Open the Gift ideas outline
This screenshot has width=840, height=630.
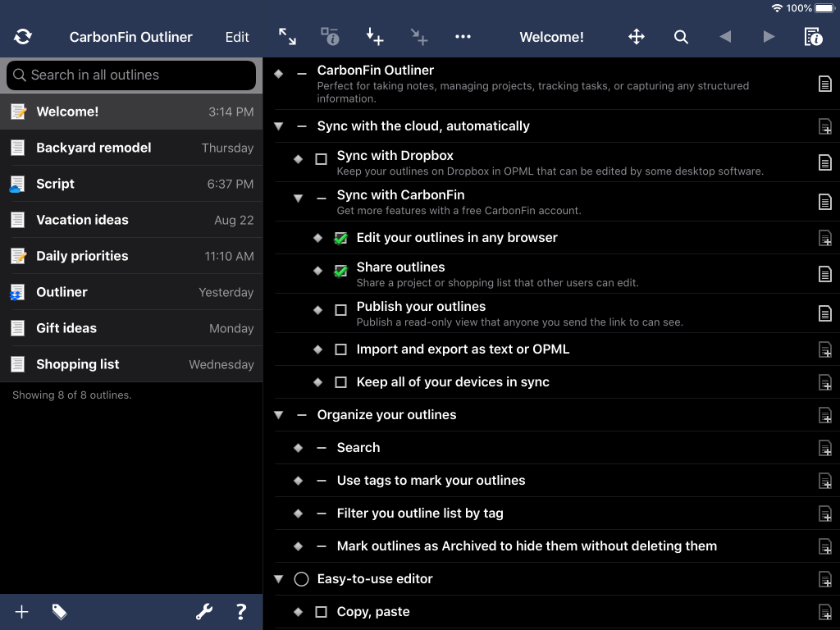point(131,328)
